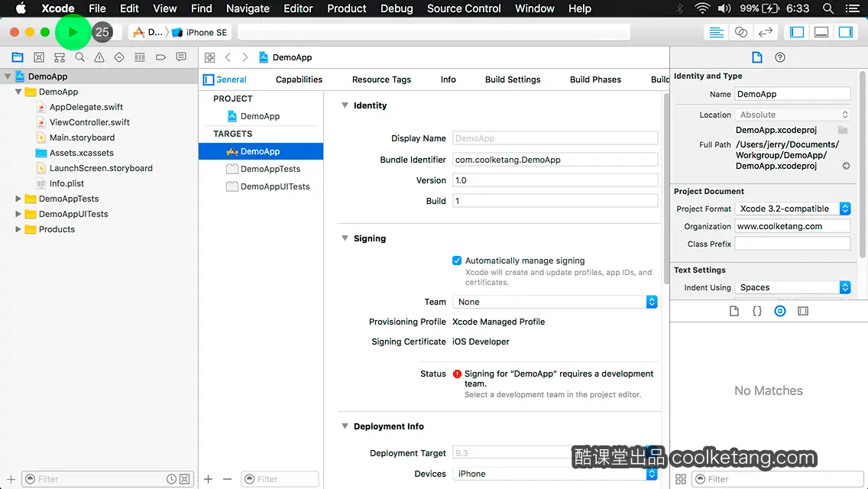Go back with the left chevron
This screenshot has height=489, width=868.
click(x=228, y=57)
